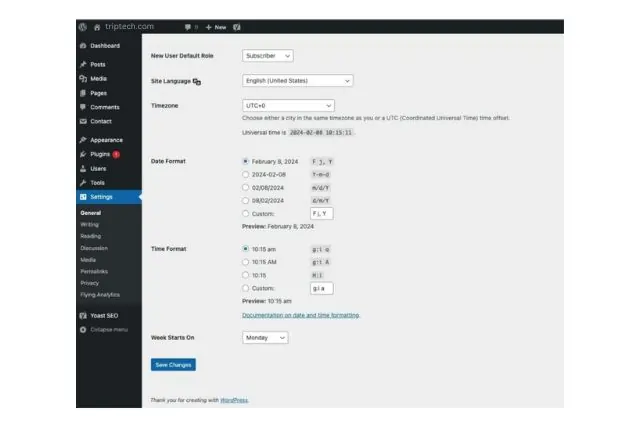640x427 pixels.
Task: Open the Yoast icon in admin bar
Action: click(x=237, y=27)
